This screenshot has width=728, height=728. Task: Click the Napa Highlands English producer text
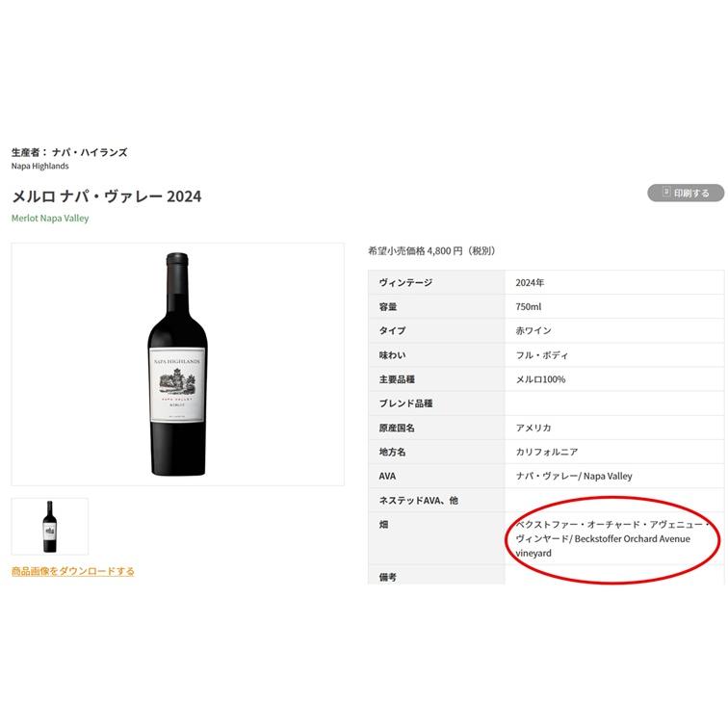coord(39,166)
